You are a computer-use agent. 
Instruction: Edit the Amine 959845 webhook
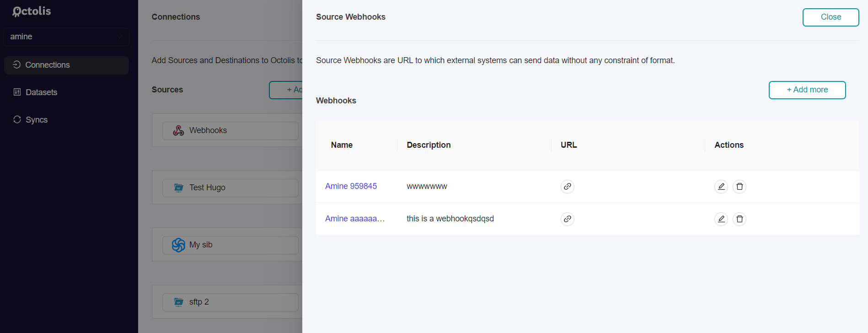(x=721, y=187)
